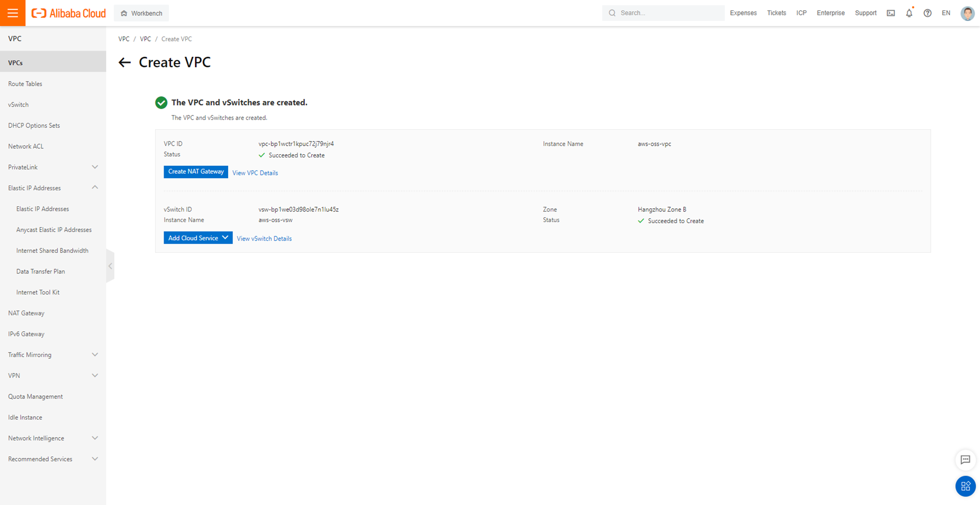Open the View VPC Details link

(255, 173)
